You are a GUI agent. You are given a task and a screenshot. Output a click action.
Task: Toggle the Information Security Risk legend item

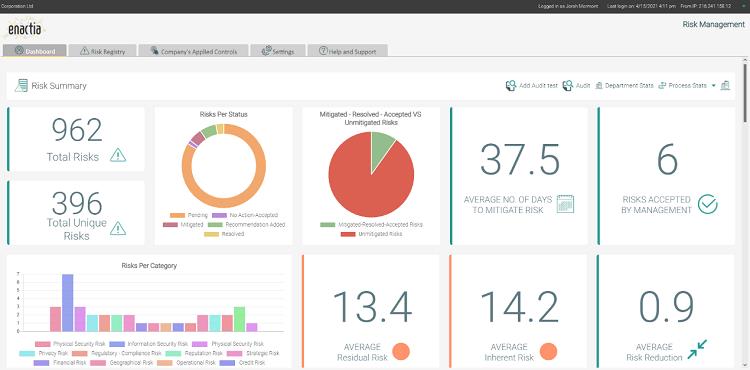(149, 344)
